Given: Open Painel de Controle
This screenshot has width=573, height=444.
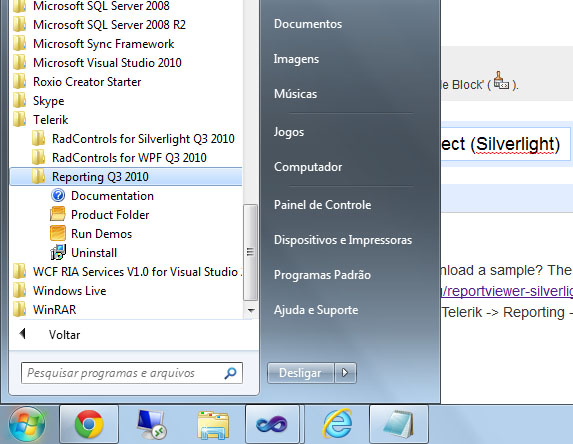Looking at the screenshot, I should coord(322,205).
